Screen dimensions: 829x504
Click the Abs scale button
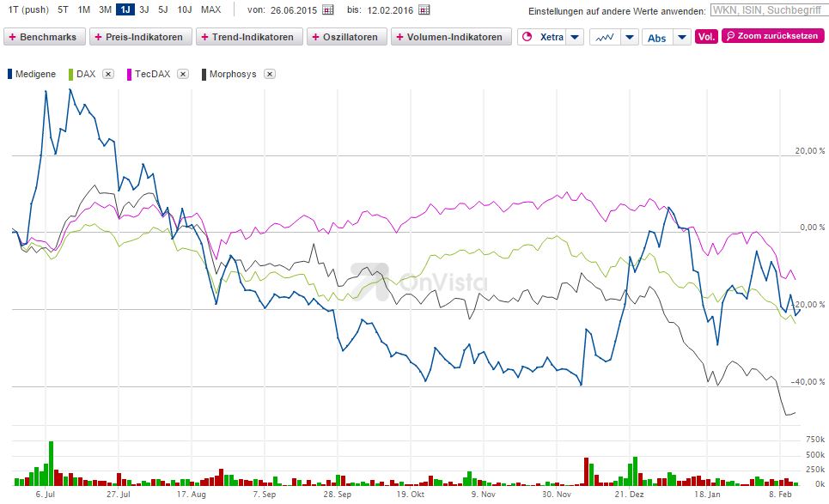tap(656, 38)
